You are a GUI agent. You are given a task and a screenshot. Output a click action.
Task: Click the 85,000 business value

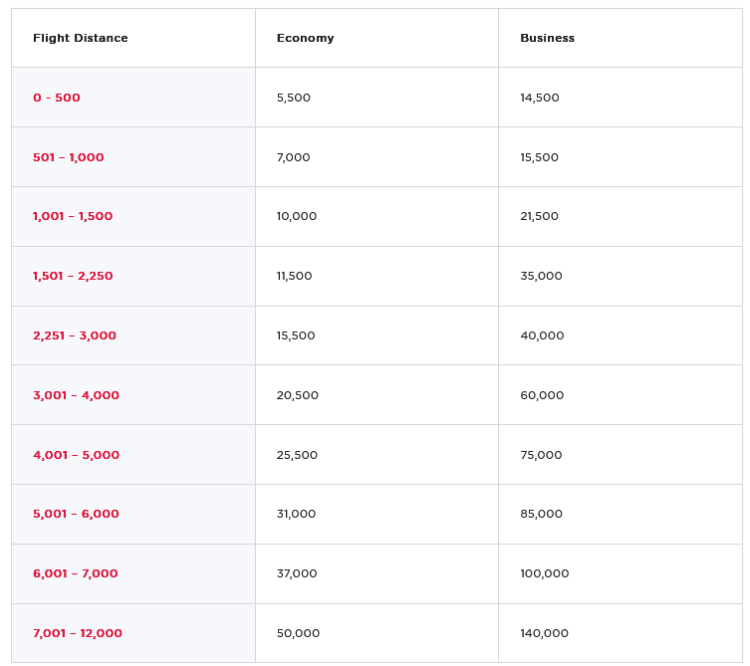[x=541, y=514]
